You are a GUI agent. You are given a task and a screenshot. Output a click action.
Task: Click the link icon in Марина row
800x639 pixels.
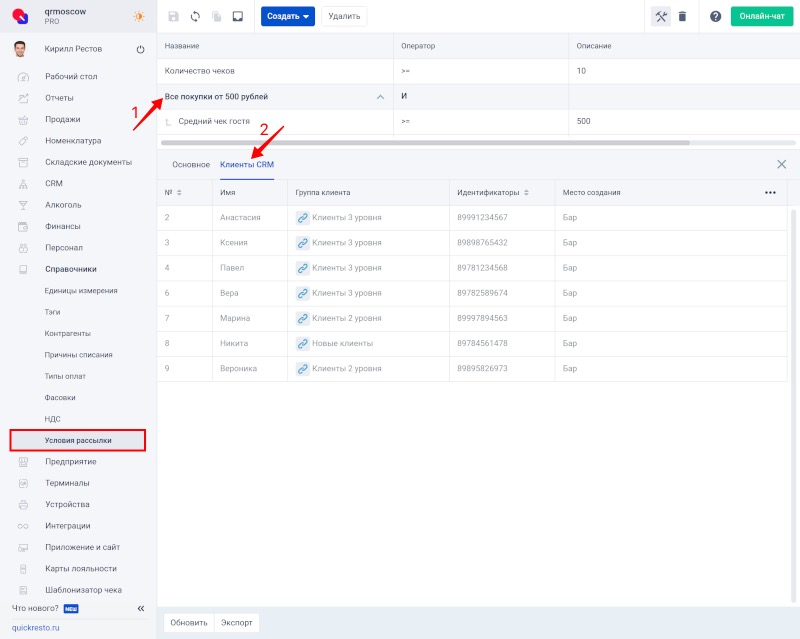pos(303,318)
